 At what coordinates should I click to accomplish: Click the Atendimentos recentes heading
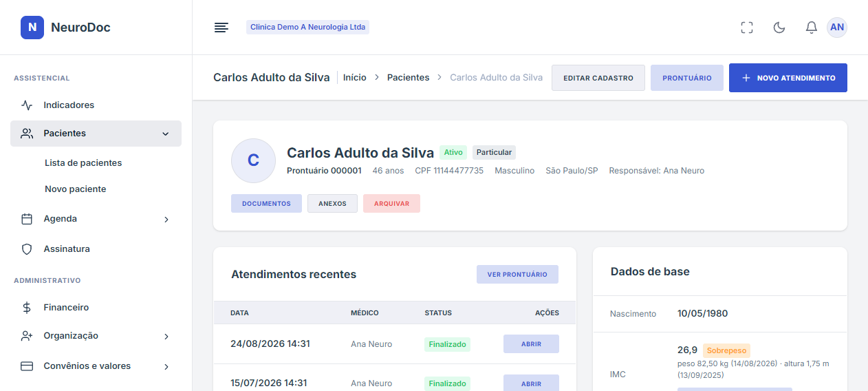294,275
